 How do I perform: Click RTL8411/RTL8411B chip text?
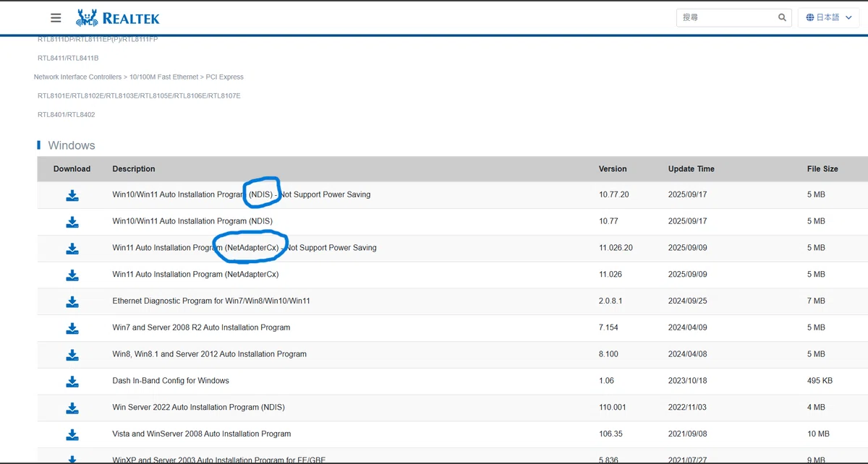click(x=68, y=58)
